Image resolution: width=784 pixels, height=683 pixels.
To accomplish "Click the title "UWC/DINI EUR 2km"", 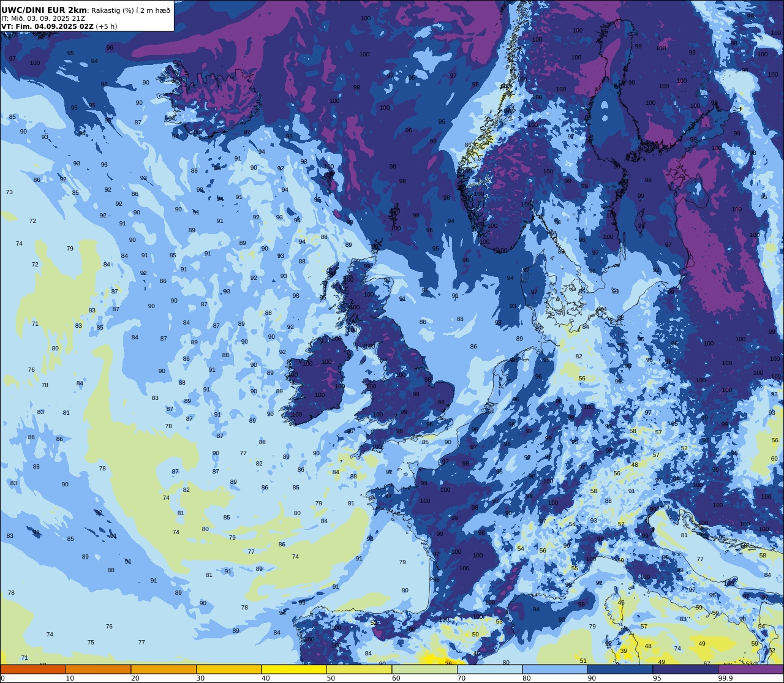I will (44, 10).
